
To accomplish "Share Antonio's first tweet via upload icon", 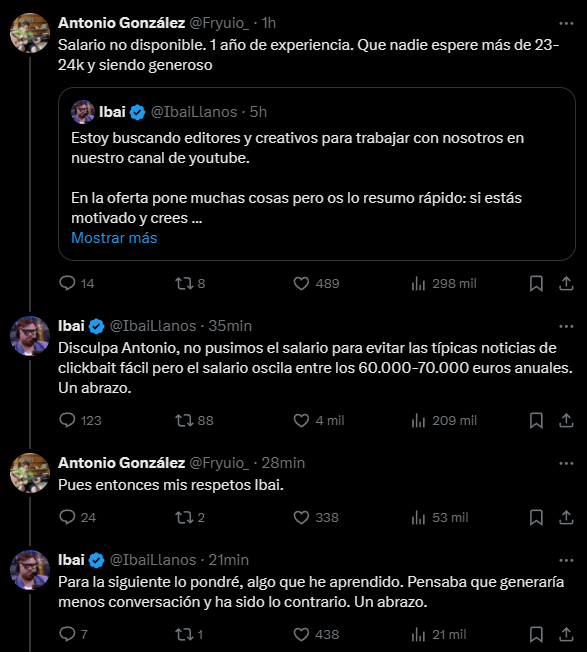I will click(x=566, y=284).
